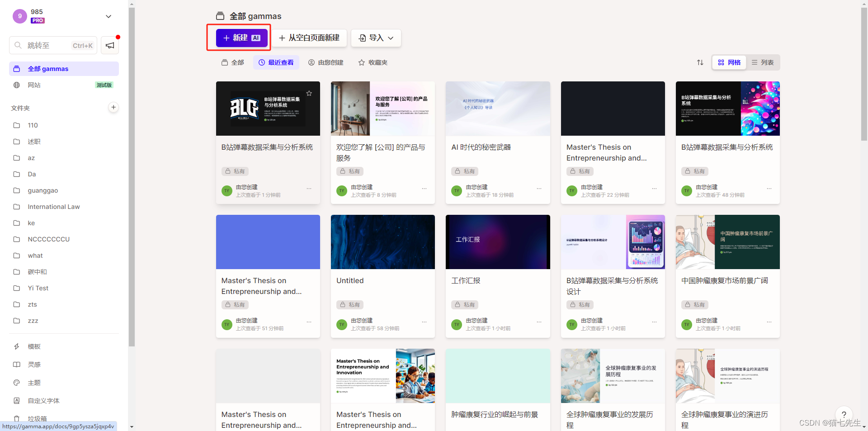Click 从空白页面新建 button
This screenshot has width=868, height=431.
pos(309,38)
